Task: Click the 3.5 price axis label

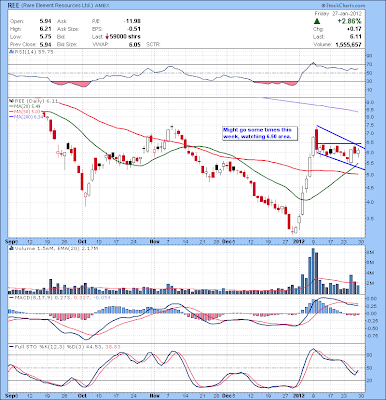Action: coord(370,219)
